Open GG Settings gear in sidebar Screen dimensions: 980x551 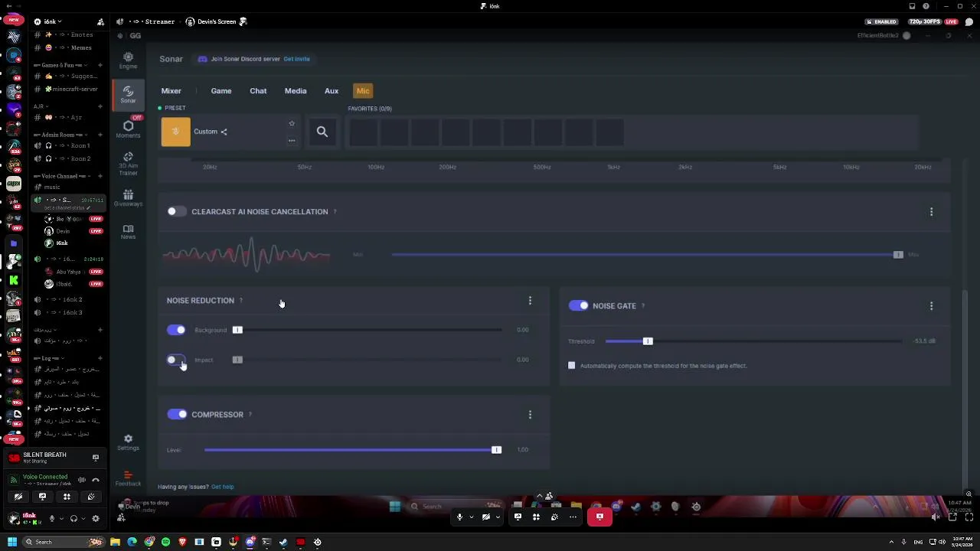[128, 442]
